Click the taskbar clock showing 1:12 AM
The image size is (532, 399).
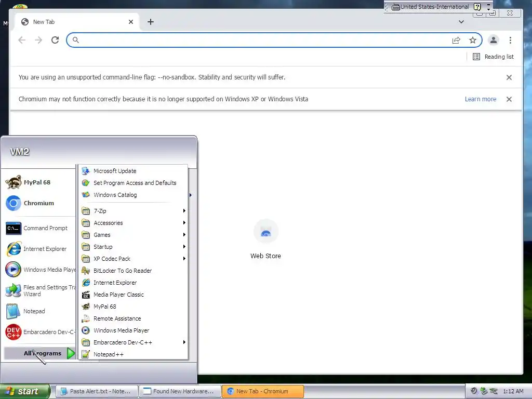513,391
